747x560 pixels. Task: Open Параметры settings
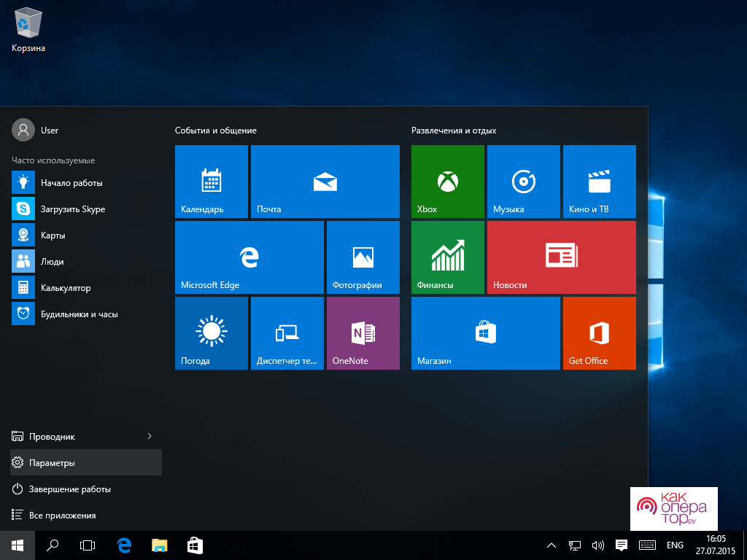[x=52, y=462]
